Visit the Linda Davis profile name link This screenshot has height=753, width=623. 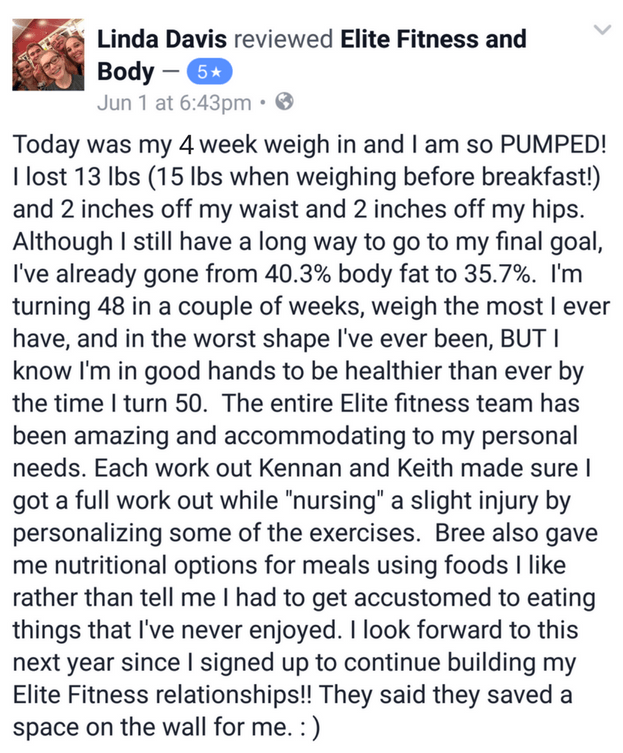pos(162,39)
